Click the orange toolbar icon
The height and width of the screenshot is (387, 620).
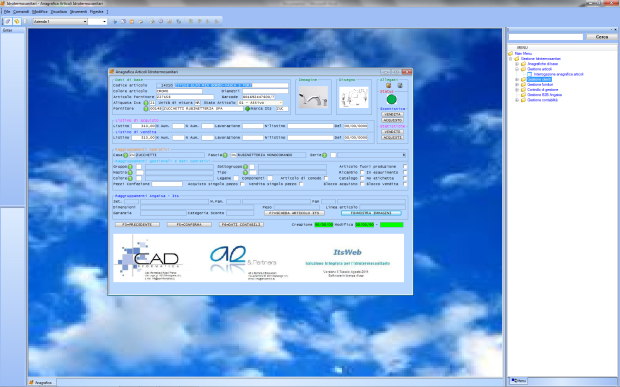[x=132, y=21]
